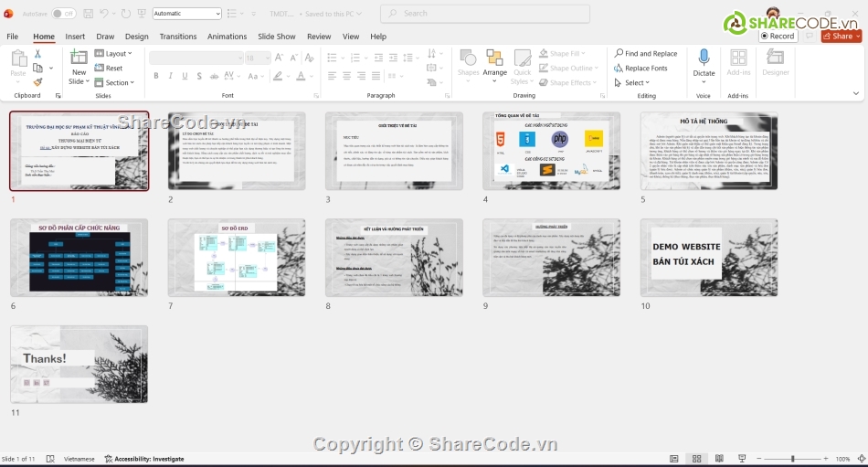868x467 pixels.
Task: Open the Transitions ribbon tab
Action: 177,37
